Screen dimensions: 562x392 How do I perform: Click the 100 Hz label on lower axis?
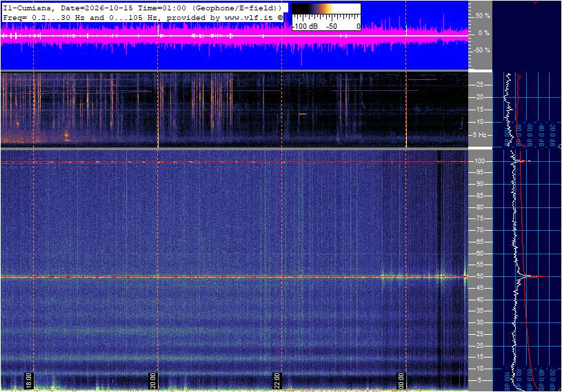479,161
